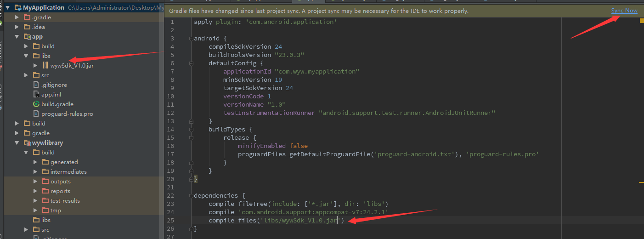Image resolution: width=644 pixels, height=239 pixels.
Task: Select the generated folder icon
Action: [x=45, y=162]
